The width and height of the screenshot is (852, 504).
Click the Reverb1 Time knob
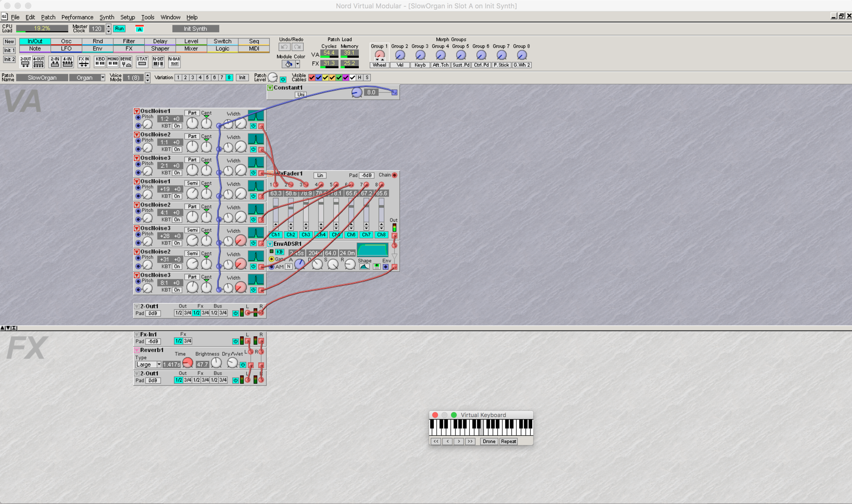point(187,363)
